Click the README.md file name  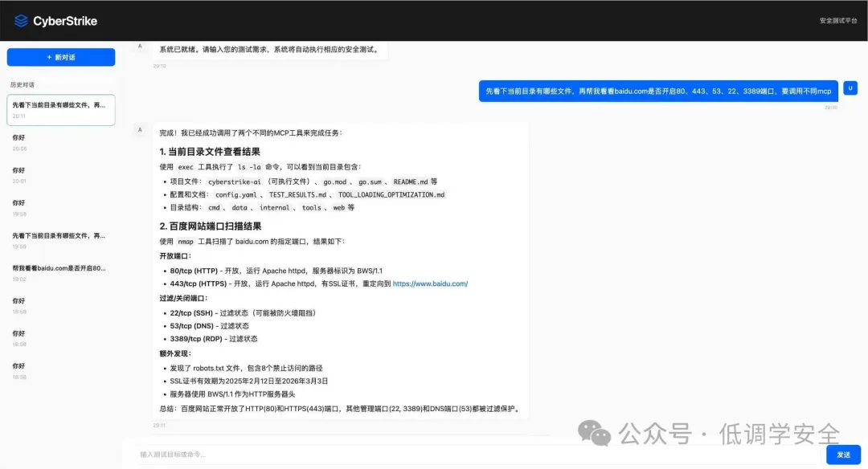pos(411,181)
